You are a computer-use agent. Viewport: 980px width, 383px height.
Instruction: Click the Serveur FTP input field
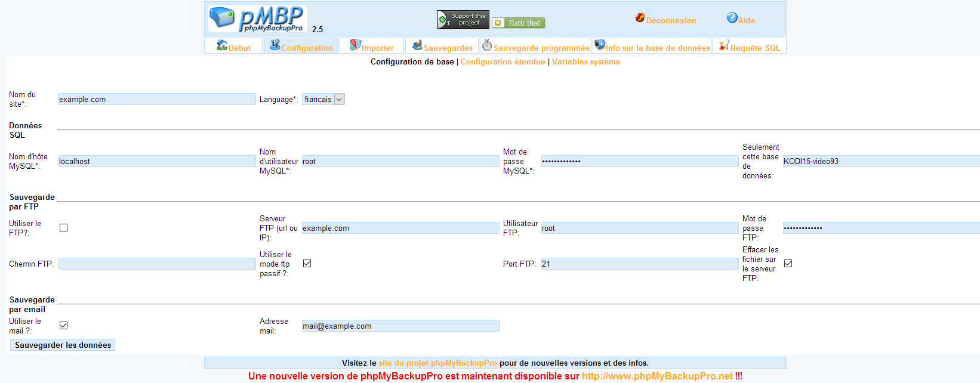coord(400,228)
